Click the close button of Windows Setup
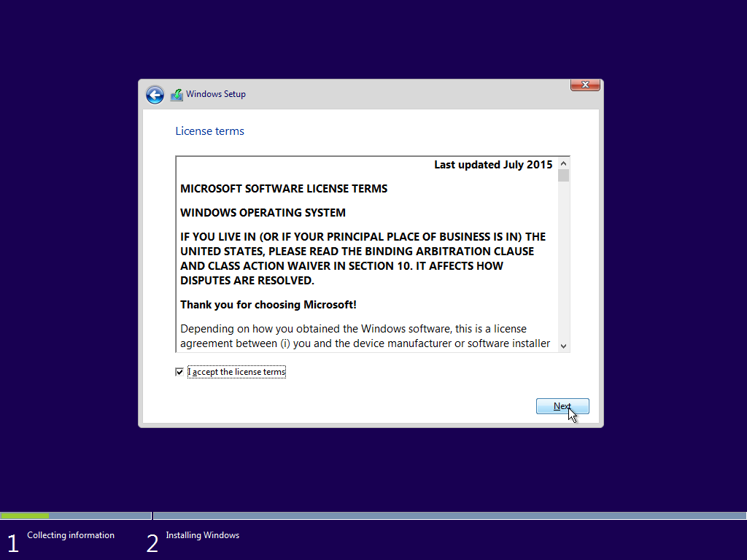The image size is (747, 560). click(x=585, y=85)
